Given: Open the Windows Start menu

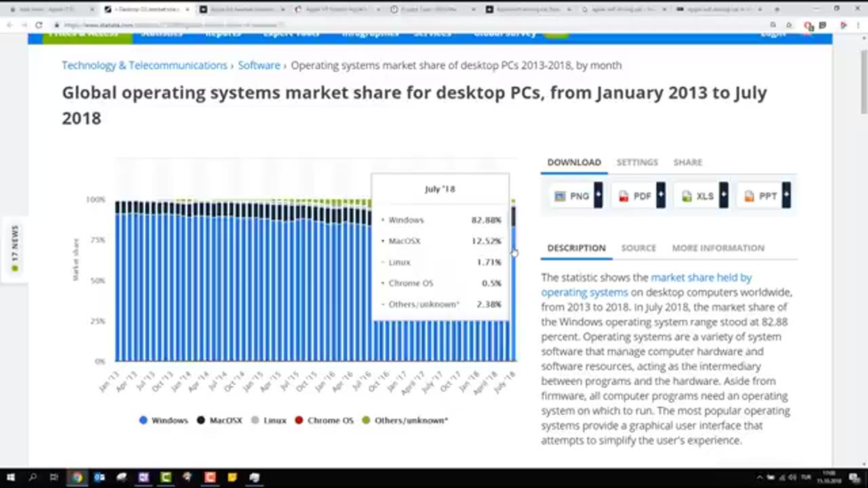Looking at the screenshot, I should coord(11,477).
